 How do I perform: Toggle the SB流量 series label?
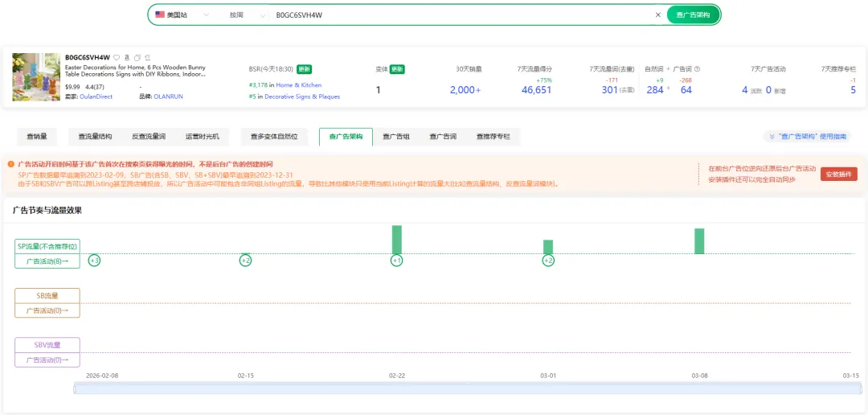[x=47, y=296]
